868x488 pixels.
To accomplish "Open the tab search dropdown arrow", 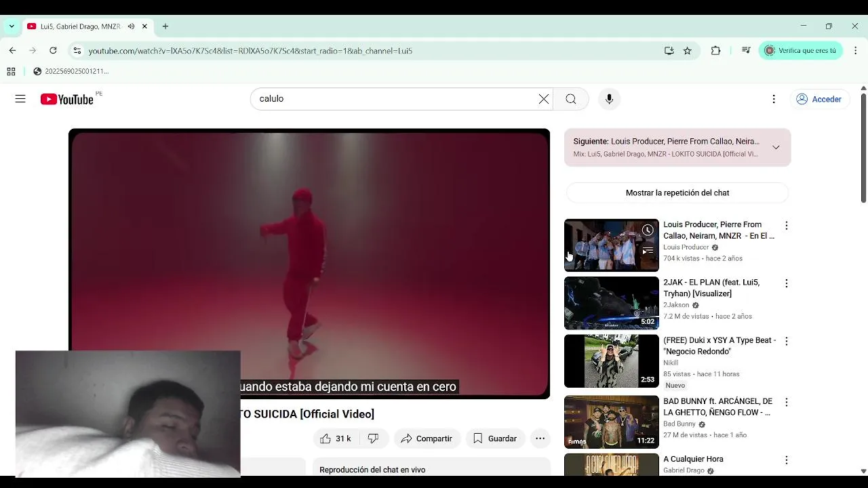I will [12, 26].
